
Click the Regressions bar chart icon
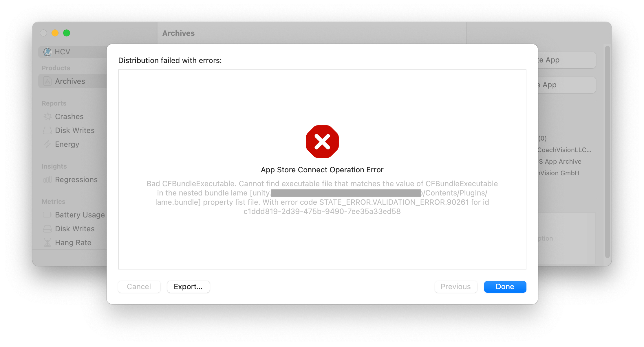[x=47, y=180]
